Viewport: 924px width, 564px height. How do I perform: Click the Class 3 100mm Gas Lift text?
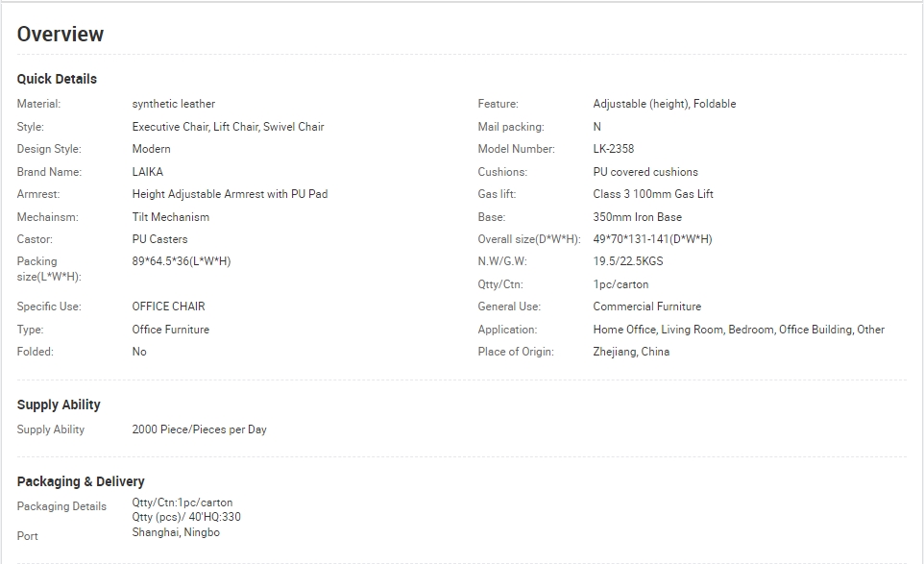(x=653, y=194)
